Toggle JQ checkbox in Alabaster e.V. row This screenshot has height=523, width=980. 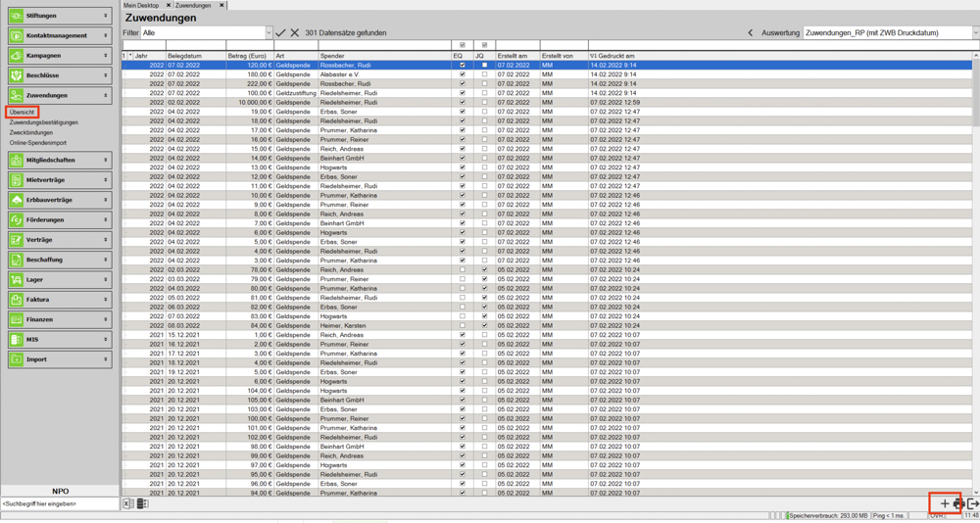pos(484,74)
